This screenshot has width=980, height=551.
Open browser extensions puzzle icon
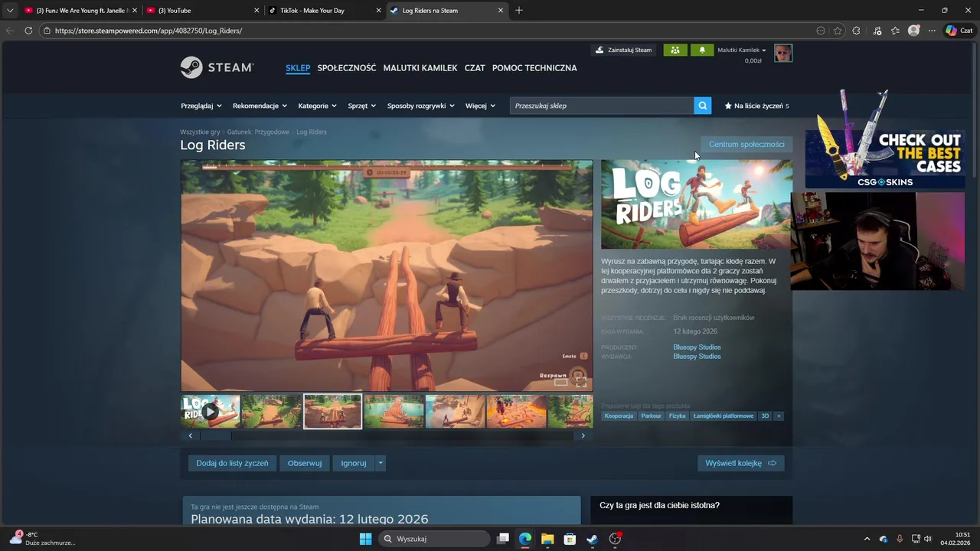856,31
